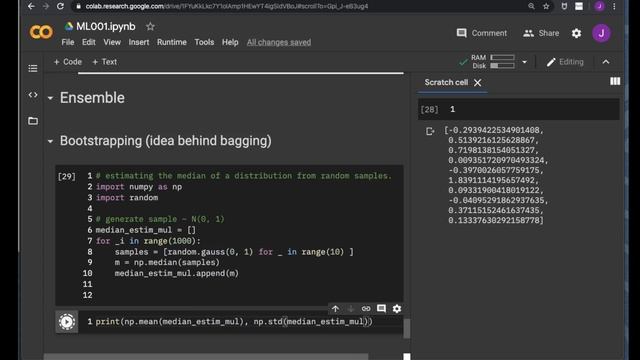This screenshot has height=360, width=640.
Task: Click the print(np.mean(...)) code line
Action: click(234, 322)
